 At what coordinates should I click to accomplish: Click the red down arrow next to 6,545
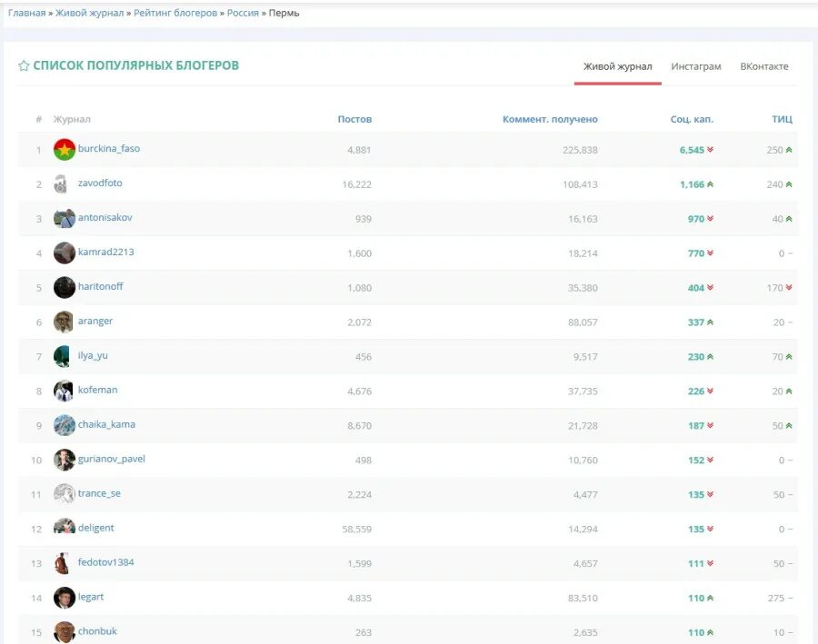[x=710, y=150]
